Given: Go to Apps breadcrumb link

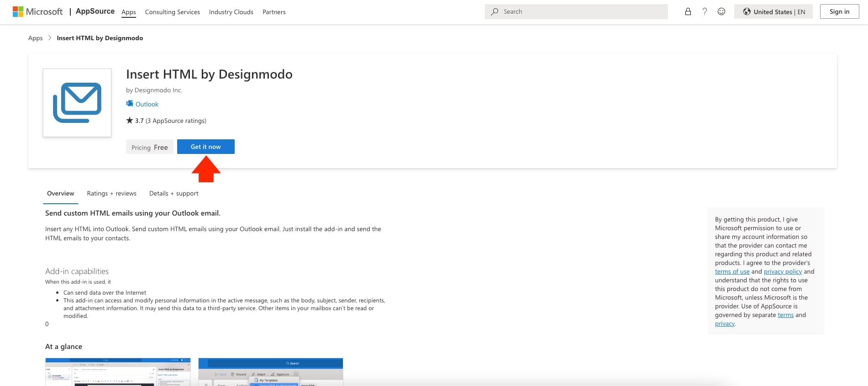Looking at the screenshot, I should click(x=35, y=38).
